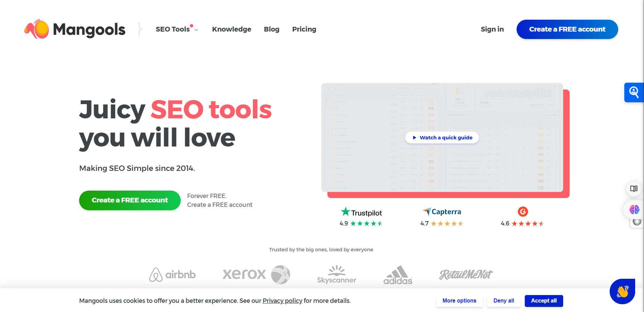Screen dimensions: 644x312
Task: Open the waving hand chat widget
Action: (622, 292)
